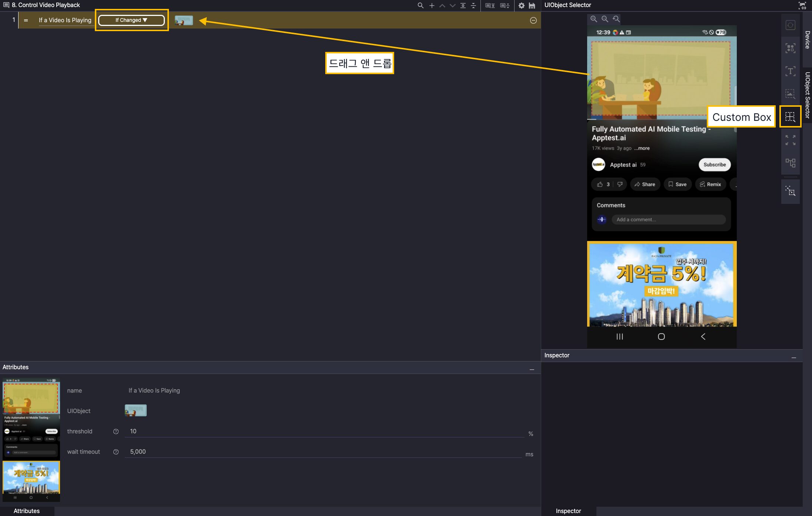Screen dimensions: 812x516
Task: Click the refresh device screen icon
Action: point(790,25)
